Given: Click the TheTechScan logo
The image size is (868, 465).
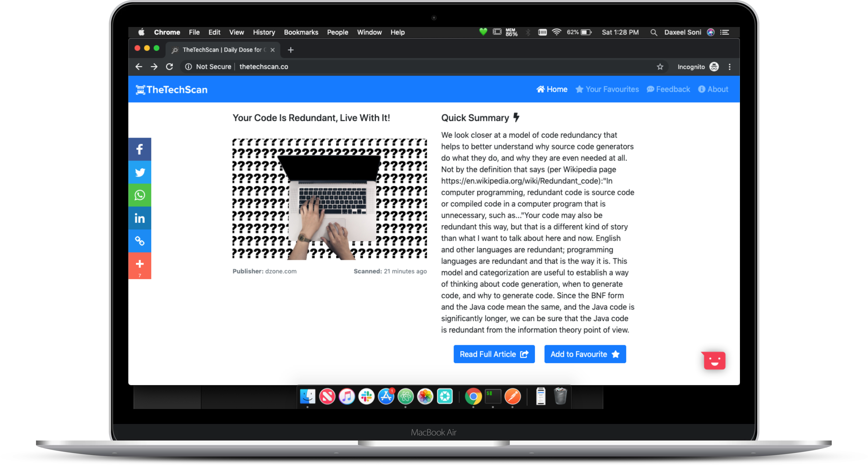Looking at the screenshot, I should pos(172,89).
